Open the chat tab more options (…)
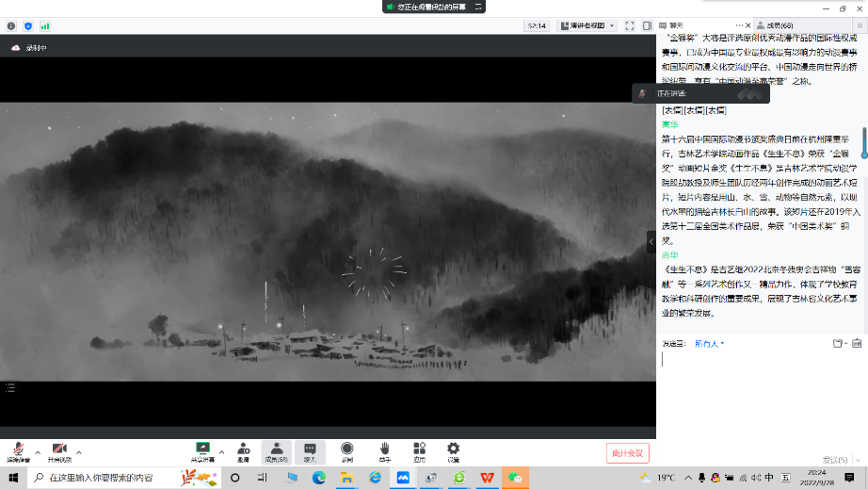The width and height of the screenshot is (868, 489). coord(739,25)
